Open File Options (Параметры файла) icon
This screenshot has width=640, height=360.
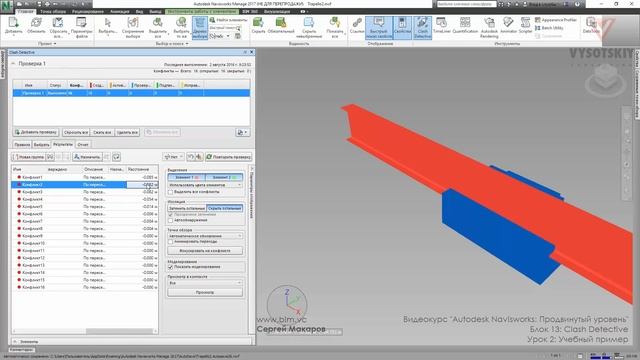pyautogui.click(x=81, y=23)
